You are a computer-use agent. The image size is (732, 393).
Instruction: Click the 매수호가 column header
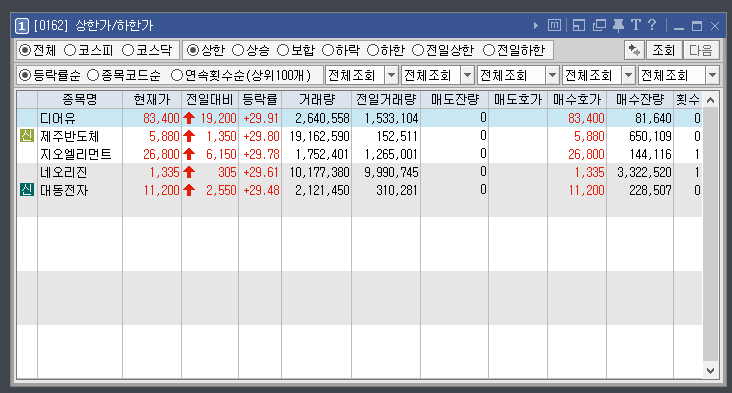(x=577, y=99)
